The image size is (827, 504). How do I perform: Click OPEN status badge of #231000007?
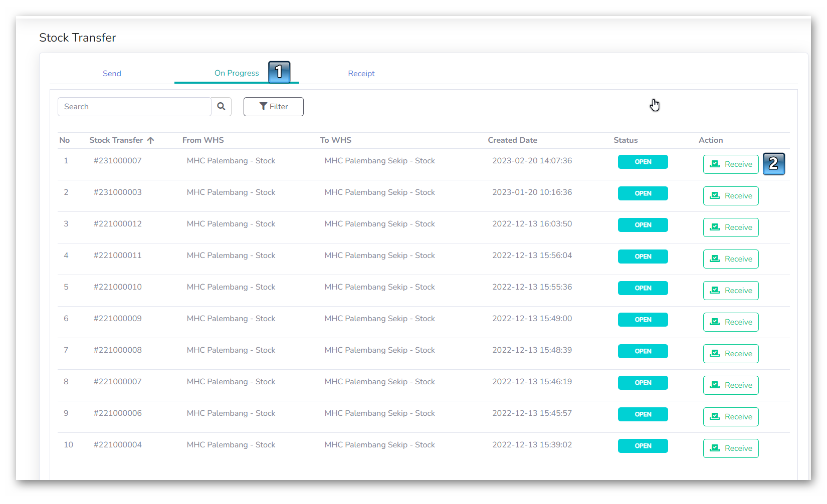click(x=643, y=162)
